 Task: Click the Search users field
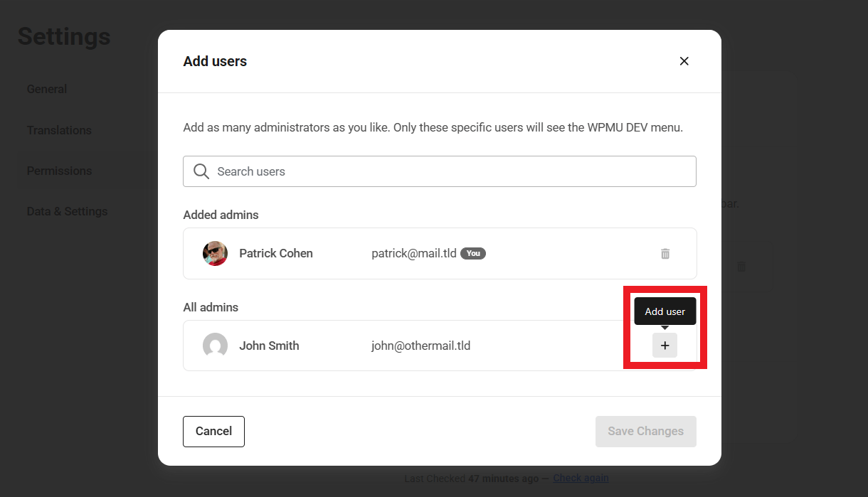pyautogui.click(x=439, y=171)
